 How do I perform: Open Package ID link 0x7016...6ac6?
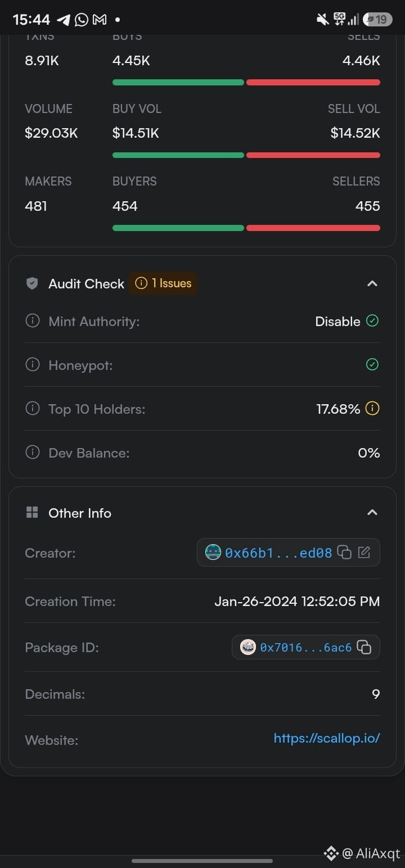[x=305, y=647]
